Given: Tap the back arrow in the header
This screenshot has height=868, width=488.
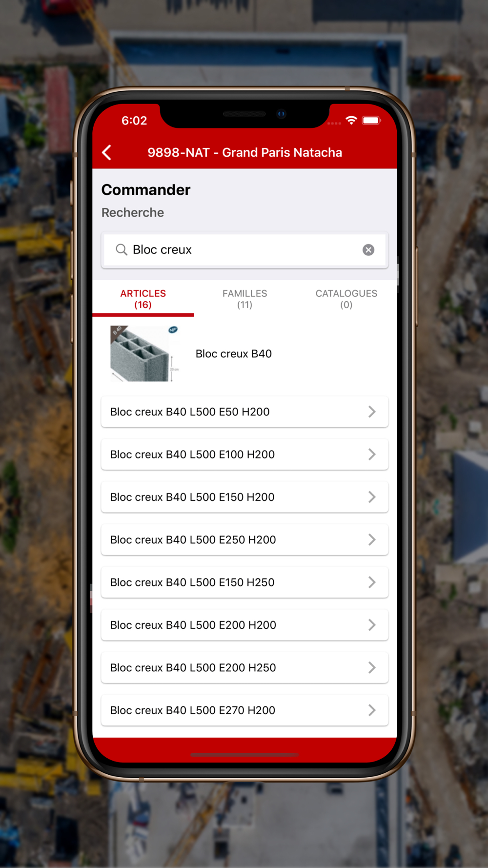Looking at the screenshot, I should (x=107, y=152).
